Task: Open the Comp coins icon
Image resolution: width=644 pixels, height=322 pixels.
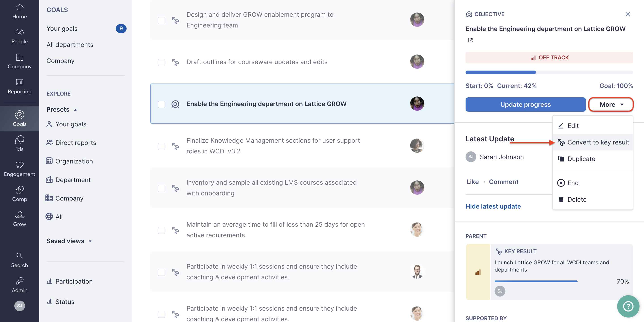Action: [x=19, y=190]
